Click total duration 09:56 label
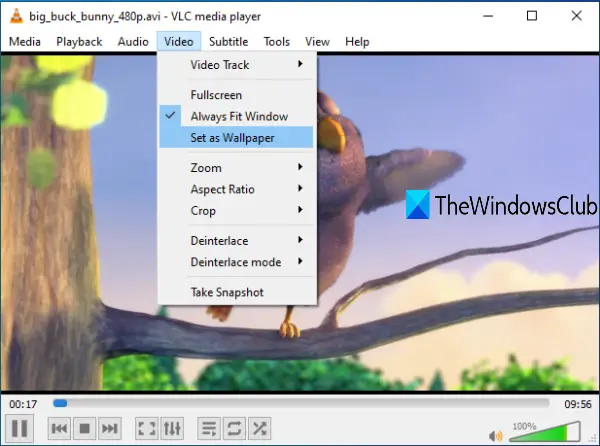The width and height of the screenshot is (600, 446). click(578, 404)
